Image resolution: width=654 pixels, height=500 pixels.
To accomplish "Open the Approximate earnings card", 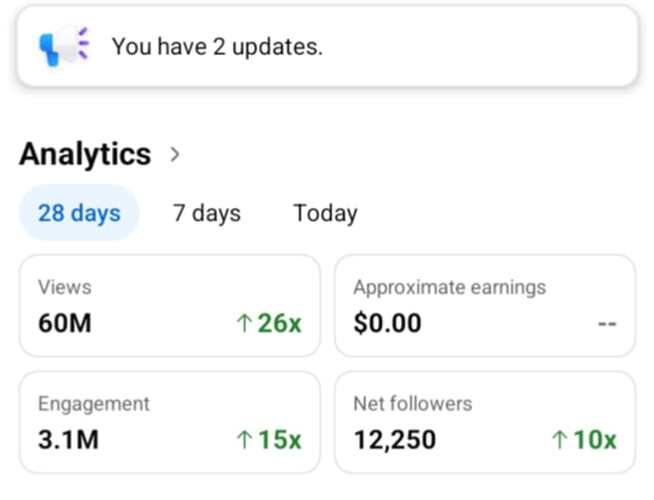I will coord(484,305).
